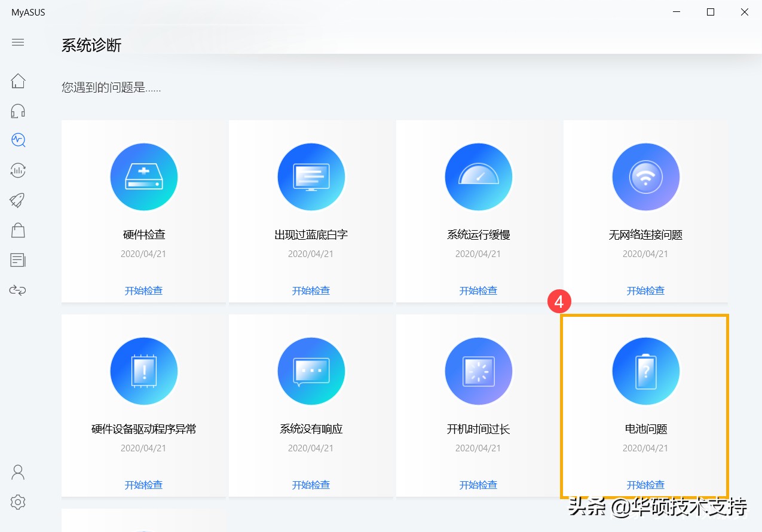Expand the navigation menu with hamburger icon
The height and width of the screenshot is (532, 762).
(x=17, y=42)
